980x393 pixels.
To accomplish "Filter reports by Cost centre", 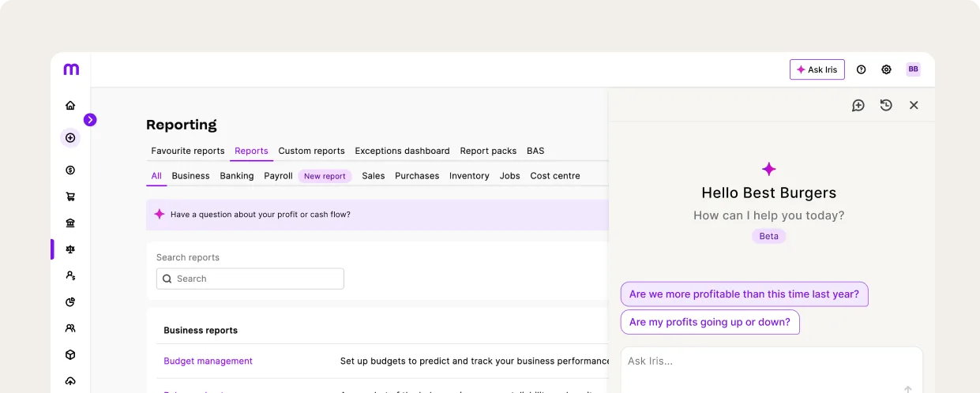I will (x=555, y=176).
